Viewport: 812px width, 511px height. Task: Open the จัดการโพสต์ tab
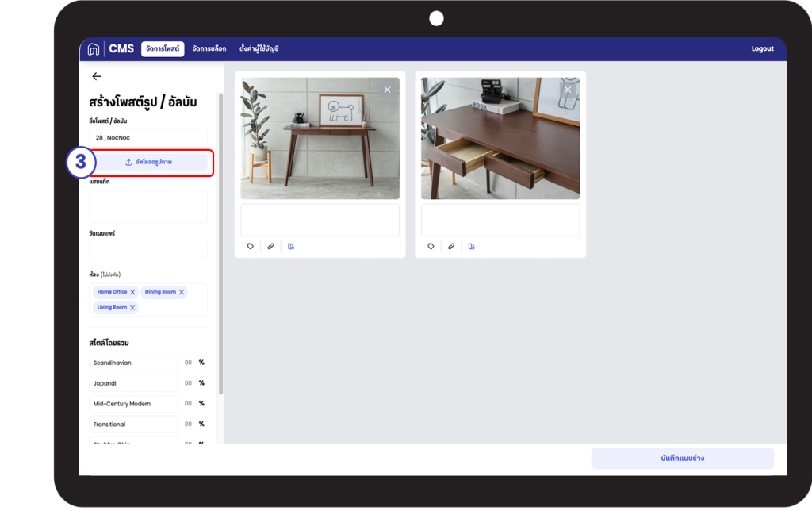pyautogui.click(x=163, y=49)
